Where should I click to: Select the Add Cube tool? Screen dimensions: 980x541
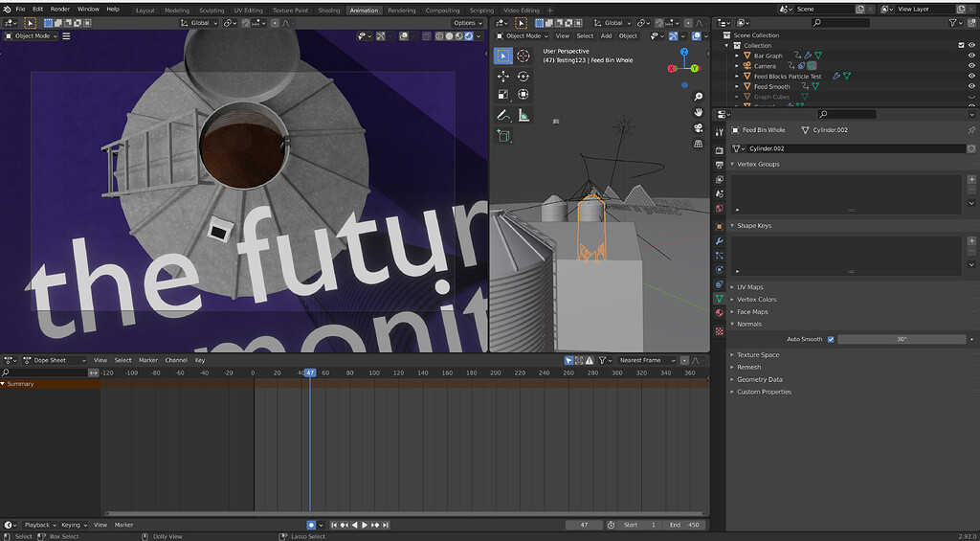[x=503, y=135]
